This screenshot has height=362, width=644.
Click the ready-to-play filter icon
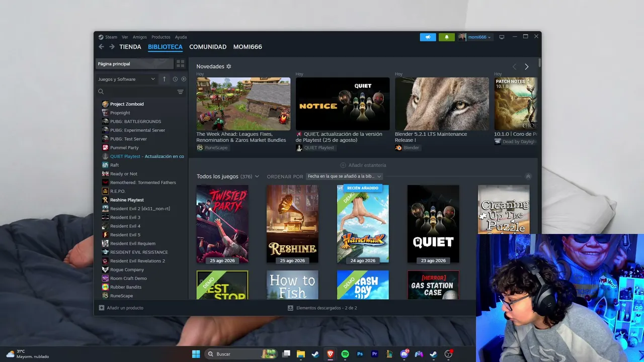point(184,79)
